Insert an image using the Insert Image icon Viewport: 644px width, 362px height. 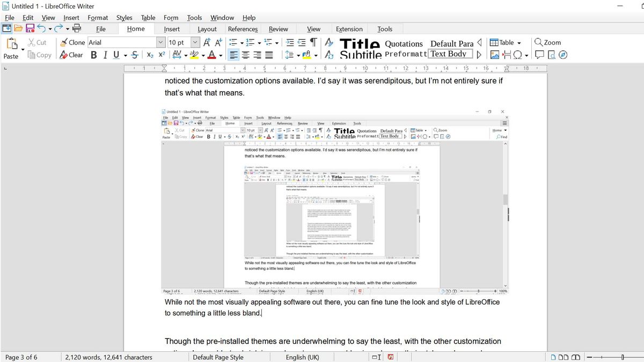point(495,54)
